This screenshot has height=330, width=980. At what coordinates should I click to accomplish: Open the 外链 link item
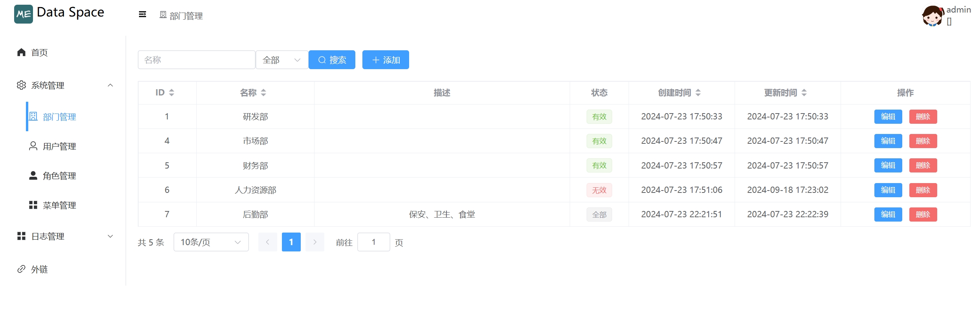click(x=39, y=269)
